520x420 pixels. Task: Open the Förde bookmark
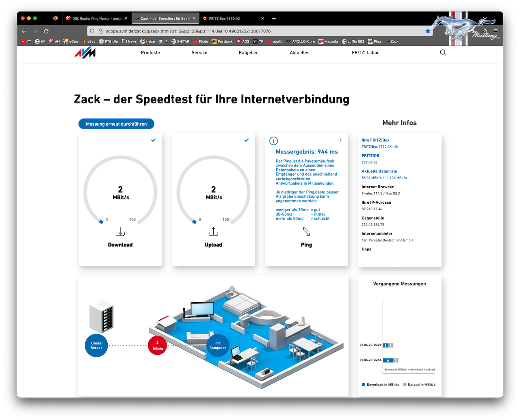201,41
